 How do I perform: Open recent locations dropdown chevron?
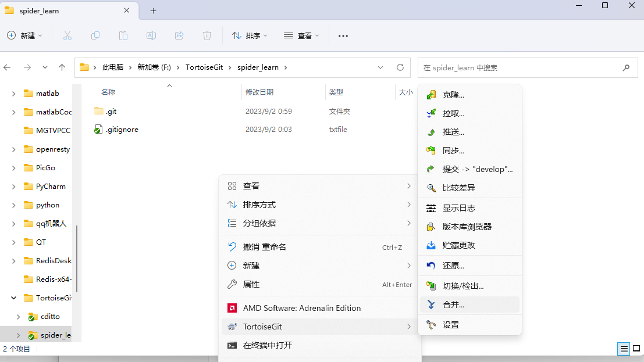[45, 67]
